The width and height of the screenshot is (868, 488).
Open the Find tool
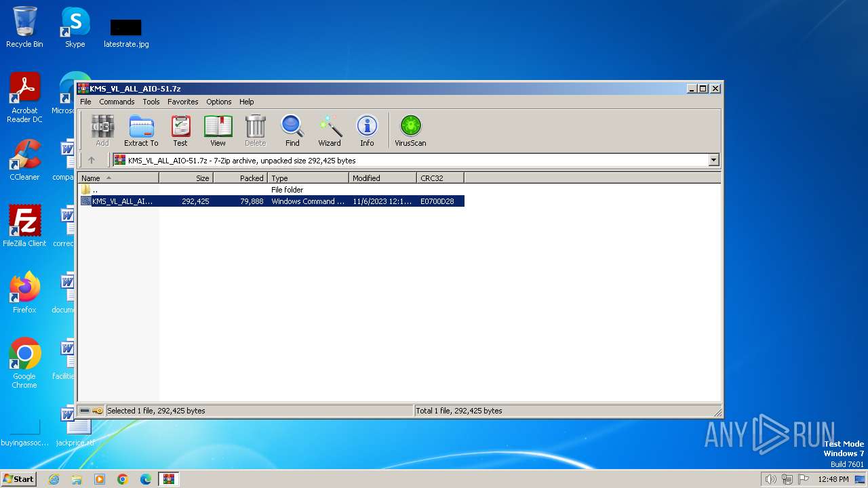tap(292, 131)
